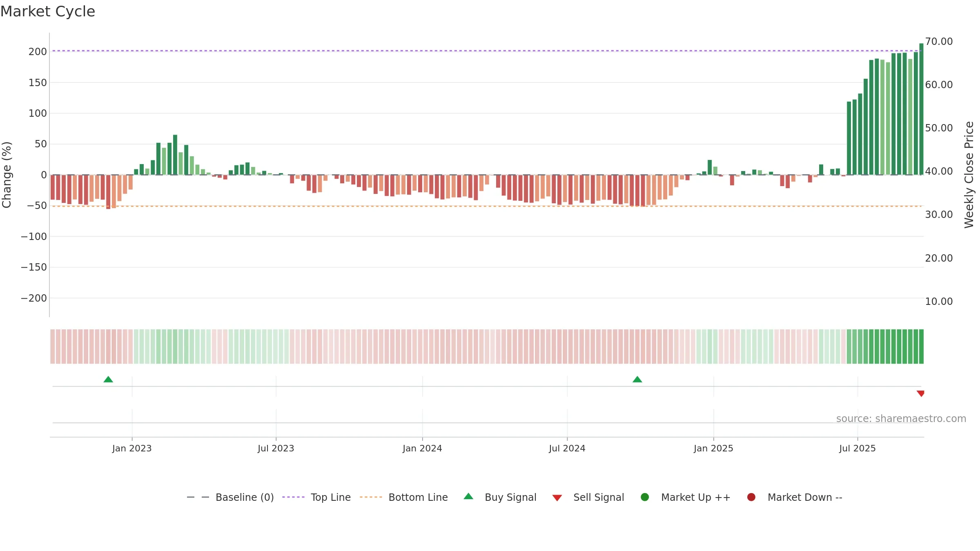Click the Weekly Close Price axis title

point(969,175)
